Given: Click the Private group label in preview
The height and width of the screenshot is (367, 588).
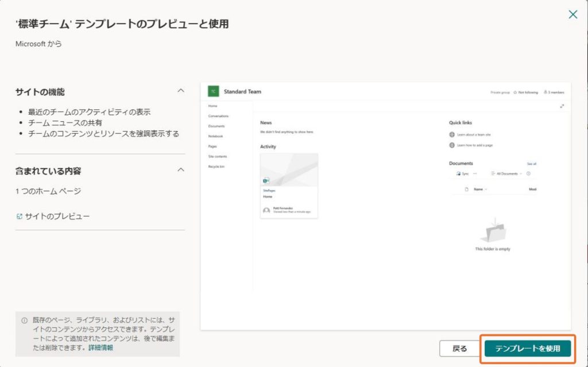Looking at the screenshot, I should pos(500,92).
